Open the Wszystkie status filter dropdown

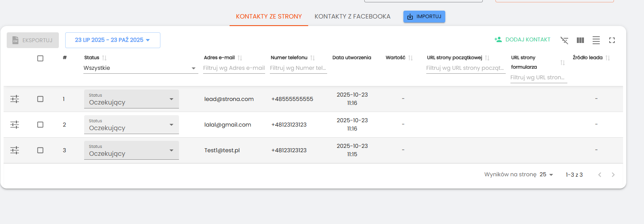140,68
